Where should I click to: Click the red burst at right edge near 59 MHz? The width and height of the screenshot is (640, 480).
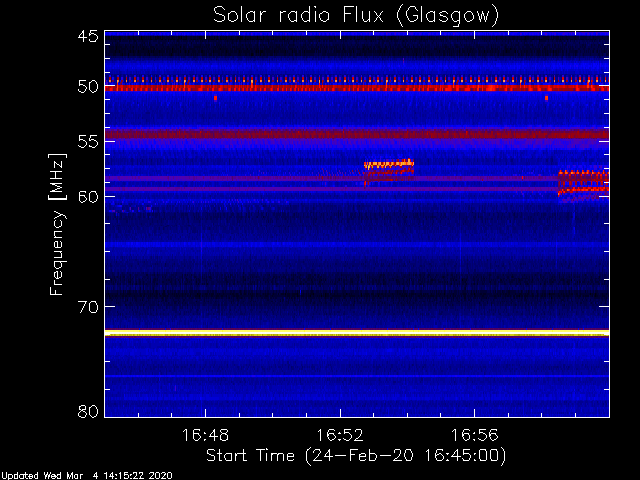tap(584, 184)
